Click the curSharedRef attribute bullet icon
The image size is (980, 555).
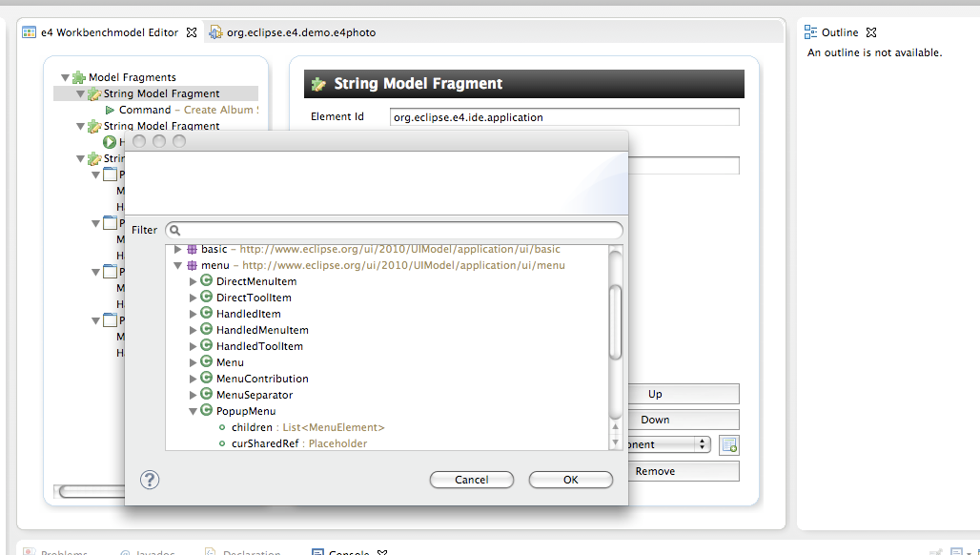[222, 443]
